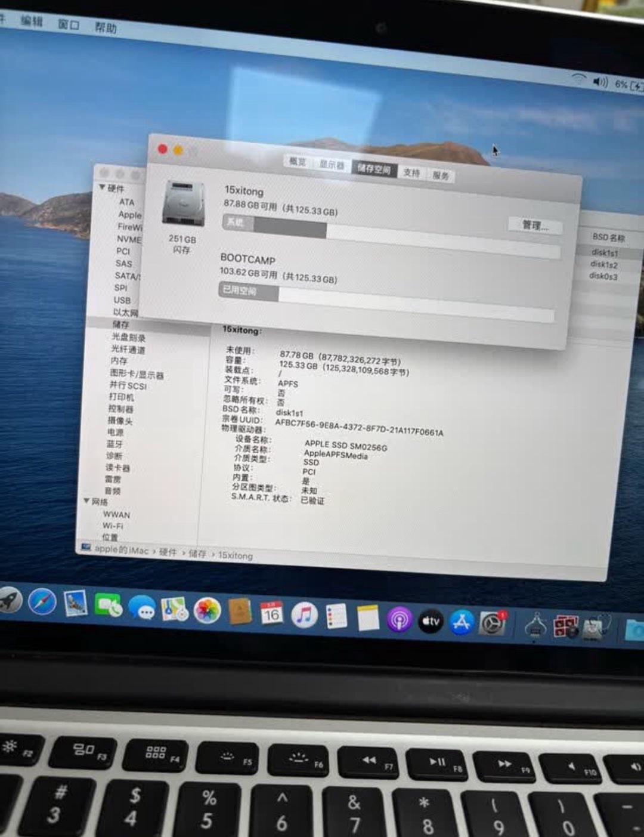Select WWAN under 网络
Image resolution: width=644 pixels, height=837 pixels.
click(x=116, y=514)
